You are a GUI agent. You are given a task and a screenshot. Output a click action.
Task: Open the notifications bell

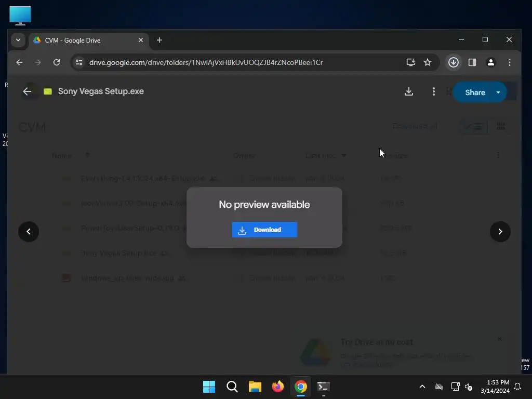(x=517, y=387)
